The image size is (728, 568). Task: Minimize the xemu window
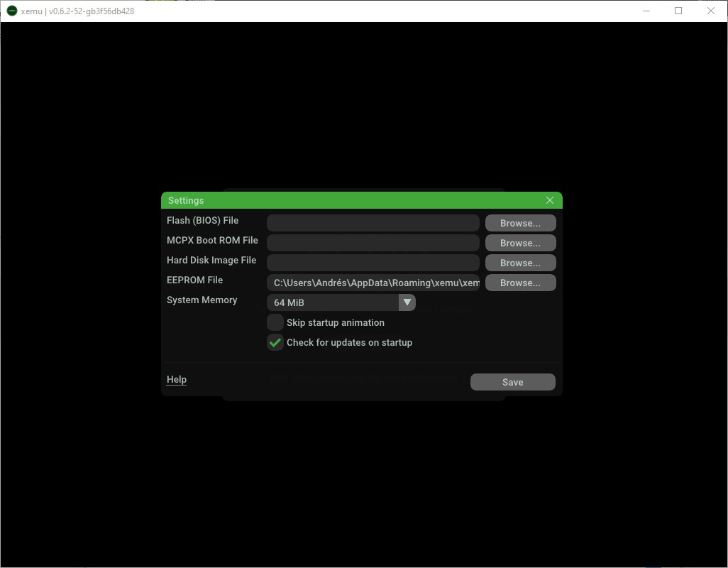(x=646, y=11)
